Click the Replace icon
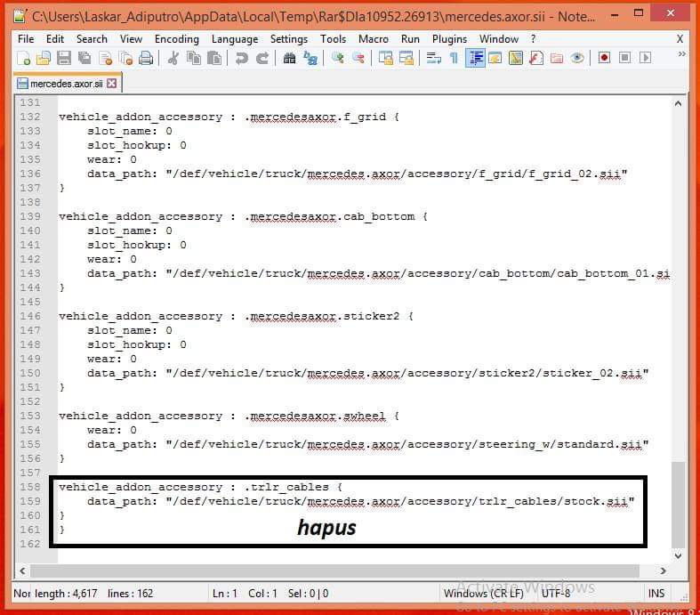 [x=310, y=58]
